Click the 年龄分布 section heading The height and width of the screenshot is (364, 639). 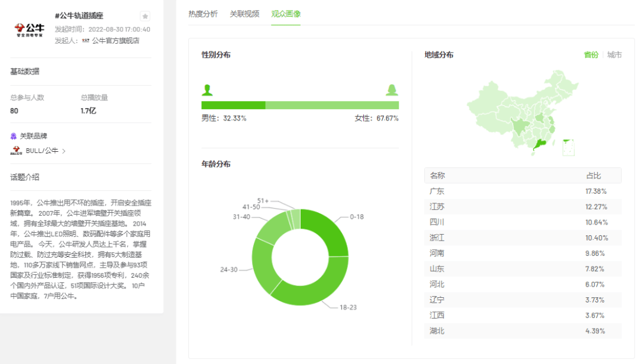point(216,164)
